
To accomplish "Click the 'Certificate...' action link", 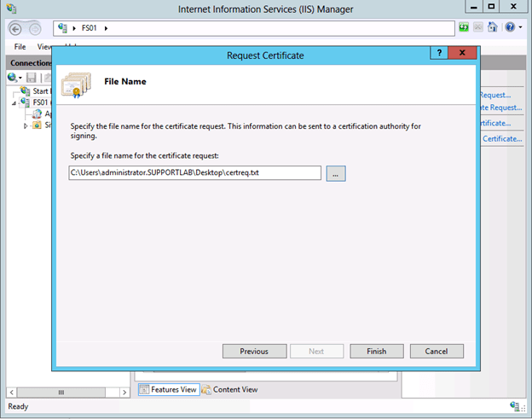I will [x=502, y=139].
